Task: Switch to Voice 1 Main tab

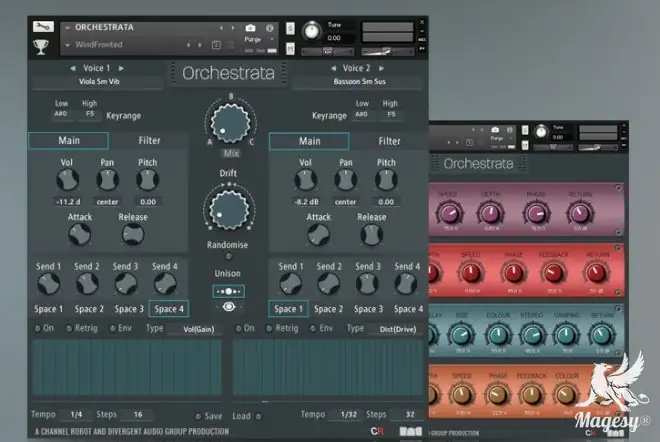Action: [x=69, y=141]
